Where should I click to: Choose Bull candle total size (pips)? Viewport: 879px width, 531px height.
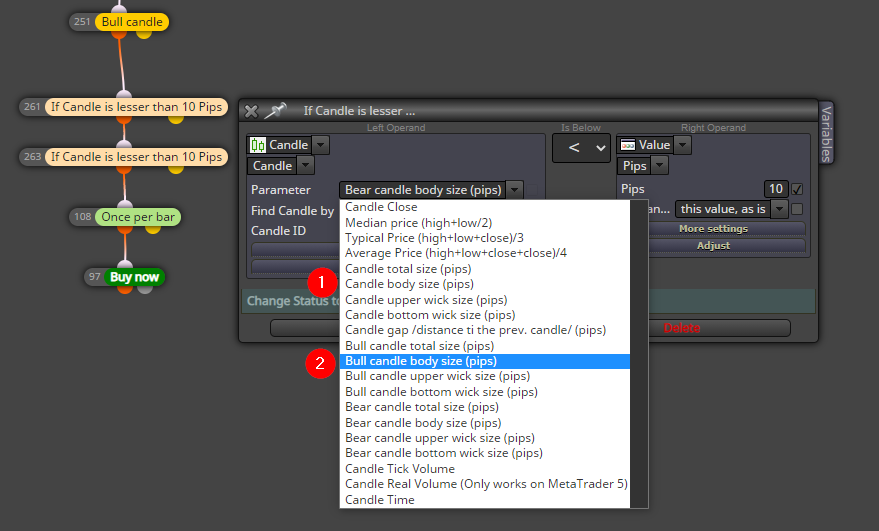click(x=484, y=345)
